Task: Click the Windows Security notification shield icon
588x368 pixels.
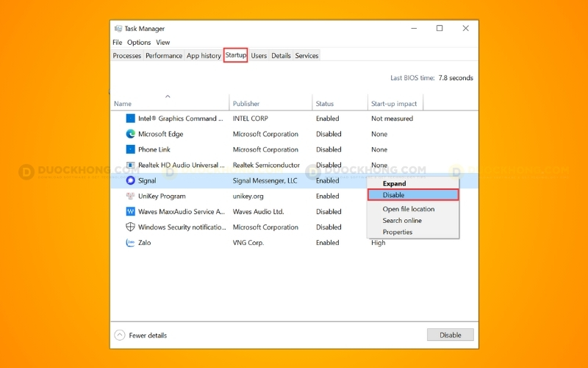Action: [x=130, y=227]
